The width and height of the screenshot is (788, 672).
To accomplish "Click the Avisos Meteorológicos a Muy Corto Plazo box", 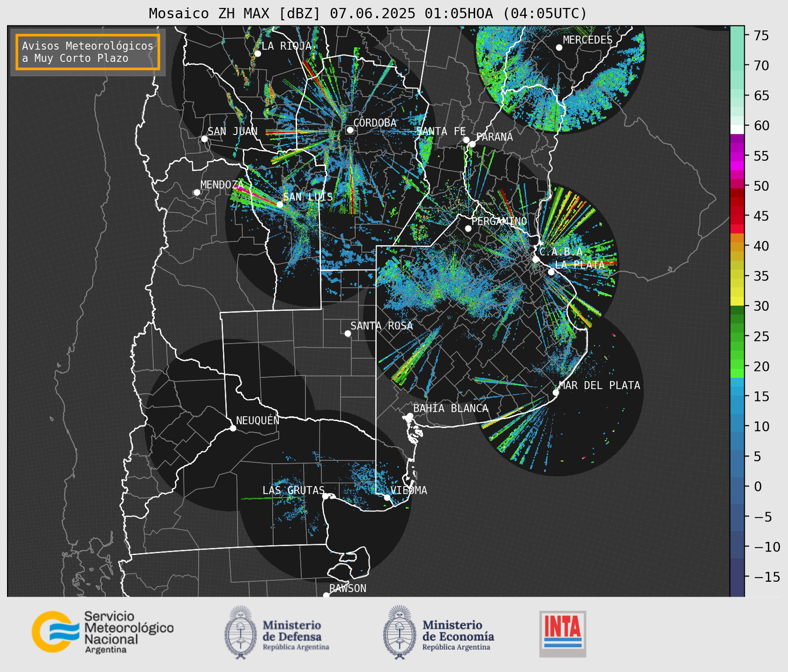I will point(88,52).
